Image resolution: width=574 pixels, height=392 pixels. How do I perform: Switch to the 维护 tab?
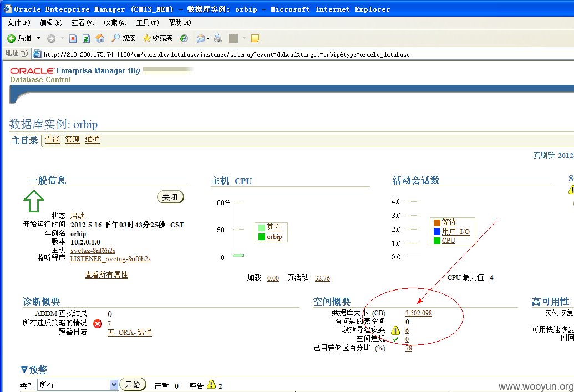click(92, 140)
